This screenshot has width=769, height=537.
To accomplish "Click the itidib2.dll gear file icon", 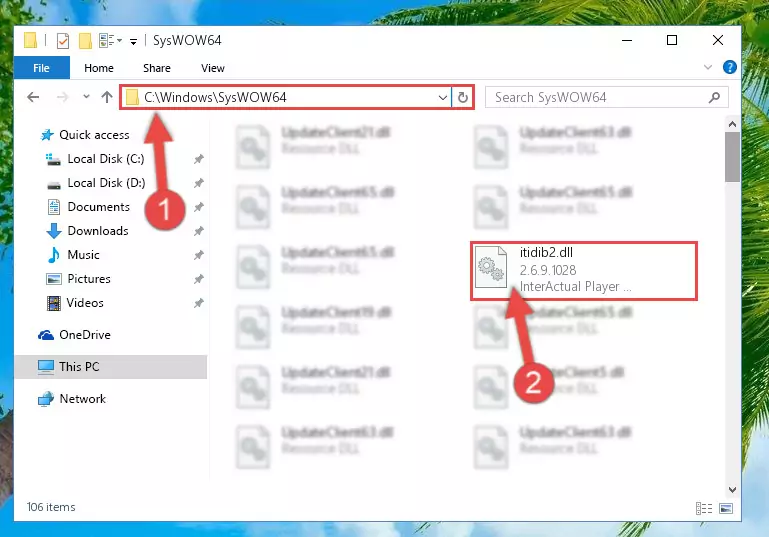I will click(491, 267).
